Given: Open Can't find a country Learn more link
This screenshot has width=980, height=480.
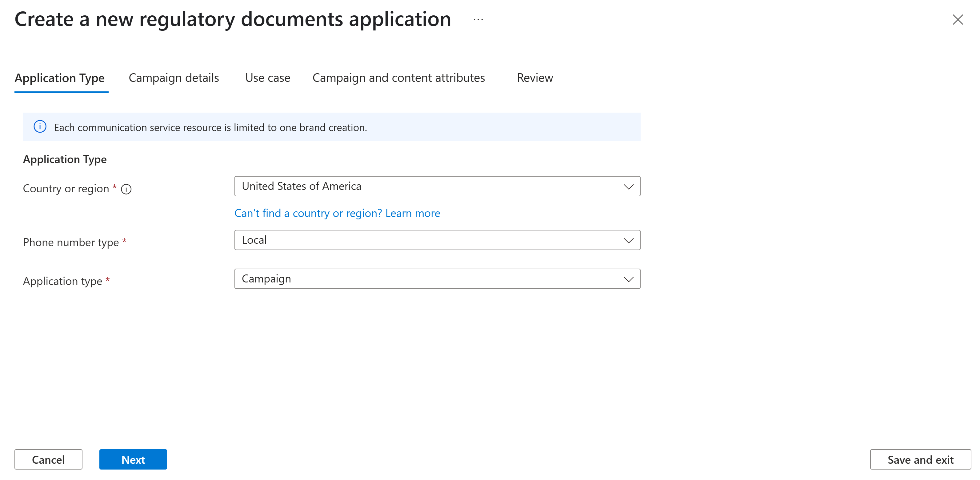Looking at the screenshot, I should pyautogui.click(x=337, y=213).
